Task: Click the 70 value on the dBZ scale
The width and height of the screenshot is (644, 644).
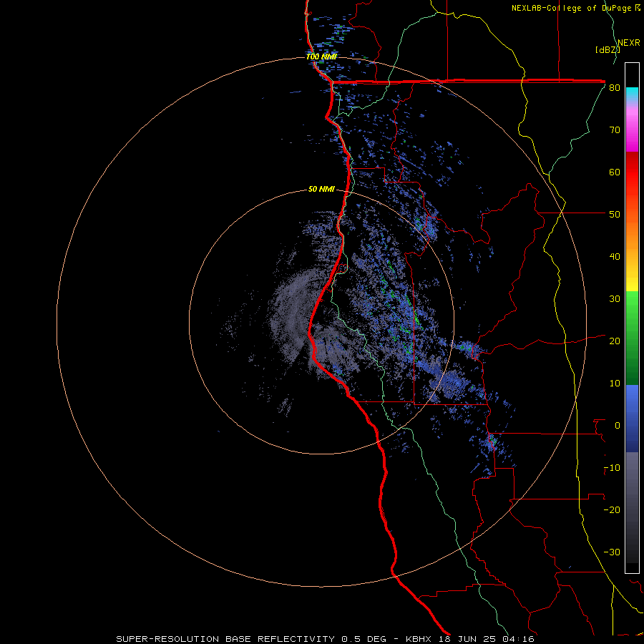Action: (x=615, y=130)
